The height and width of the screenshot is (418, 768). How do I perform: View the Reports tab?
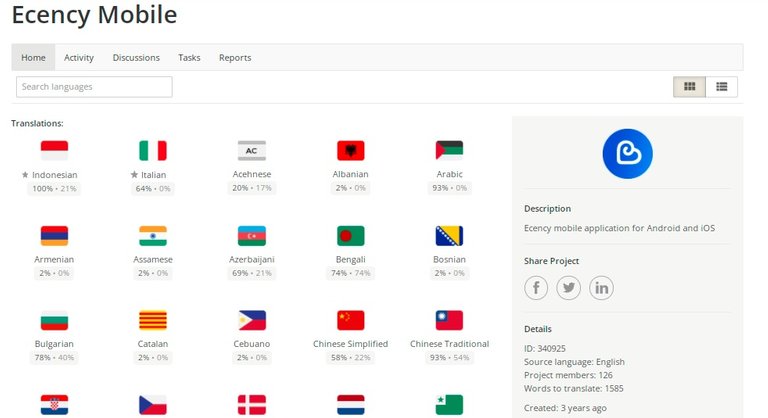pos(235,57)
